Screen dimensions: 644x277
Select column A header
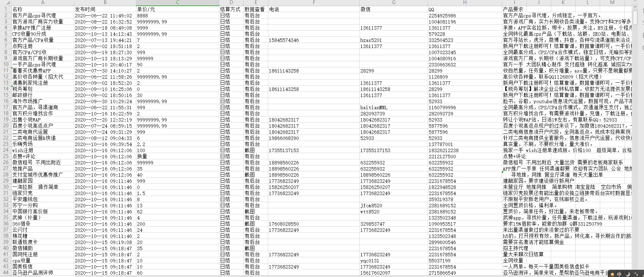43,2
